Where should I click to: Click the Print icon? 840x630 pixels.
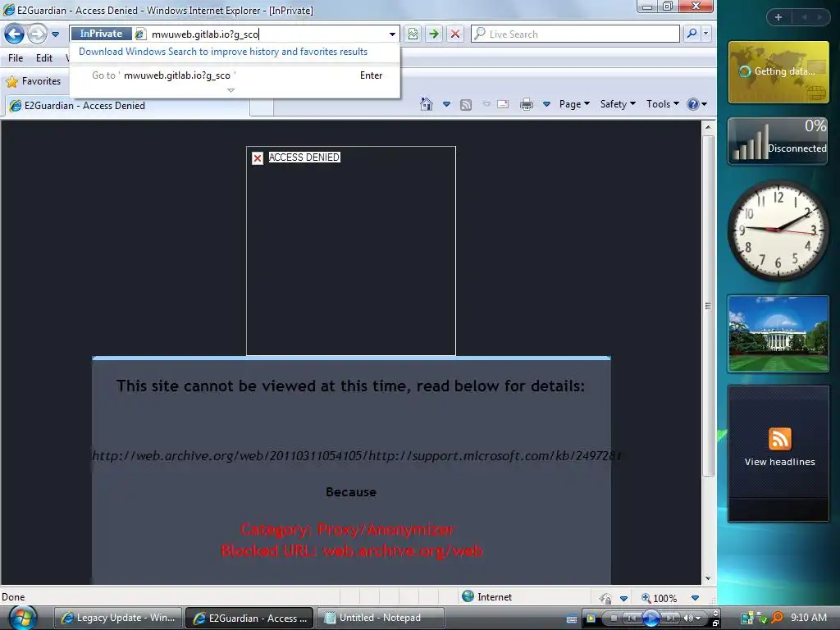pos(527,104)
